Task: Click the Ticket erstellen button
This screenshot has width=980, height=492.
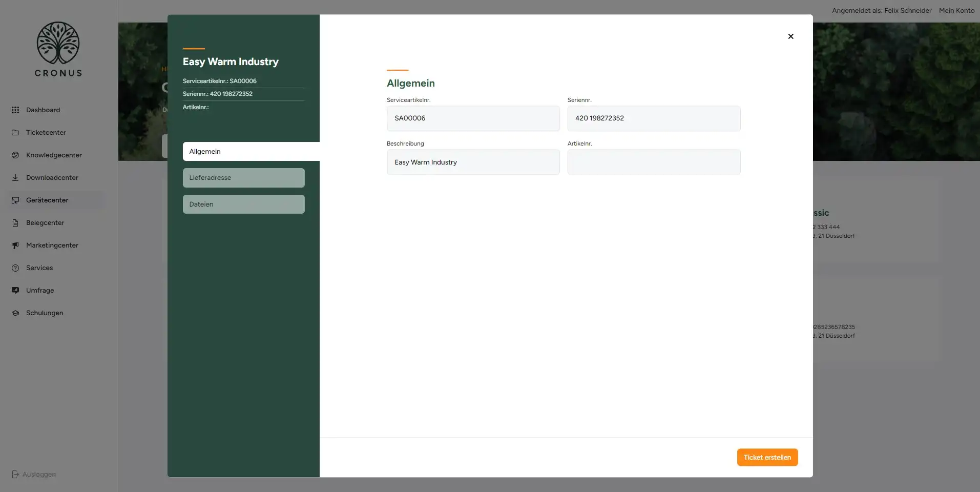Action: point(767,457)
